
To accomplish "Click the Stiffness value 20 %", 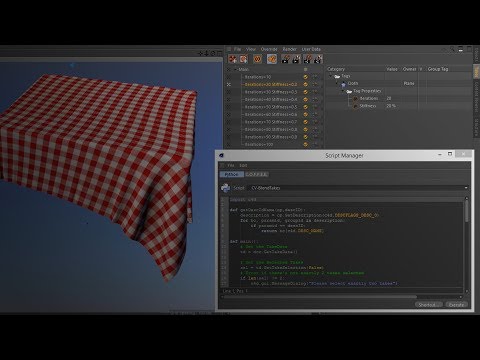I will click(x=391, y=106).
